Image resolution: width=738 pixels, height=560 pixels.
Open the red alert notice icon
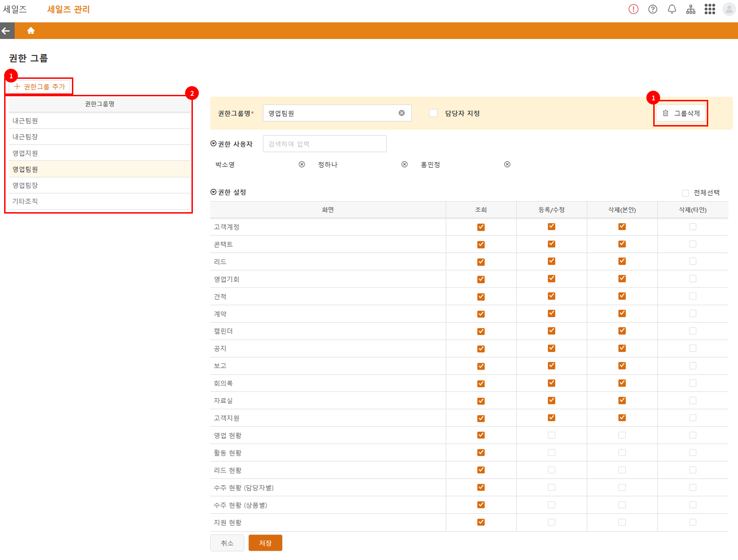(x=633, y=9)
